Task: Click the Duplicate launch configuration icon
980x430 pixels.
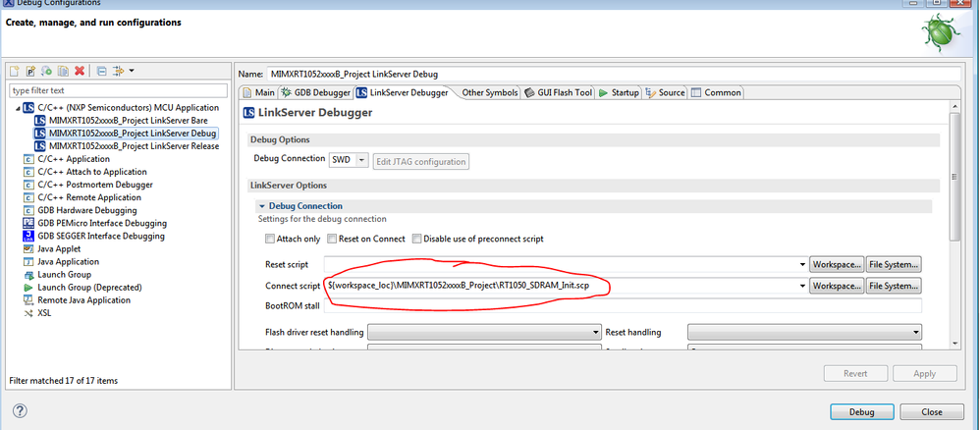Action: 63,71
